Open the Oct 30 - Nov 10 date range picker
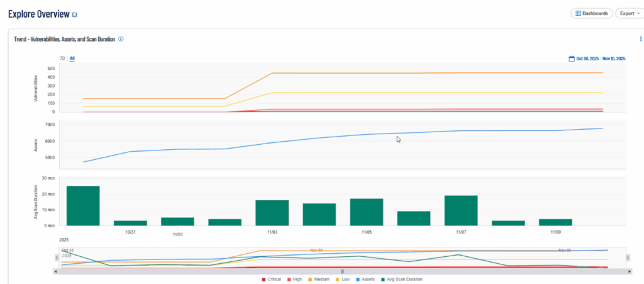 tap(600, 59)
